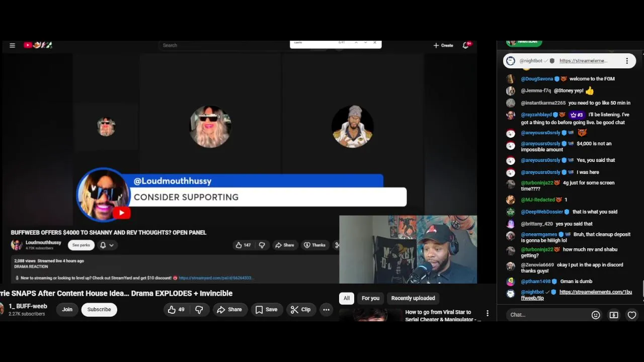Dislike the inner Loudmouthhussy video

click(x=262, y=245)
